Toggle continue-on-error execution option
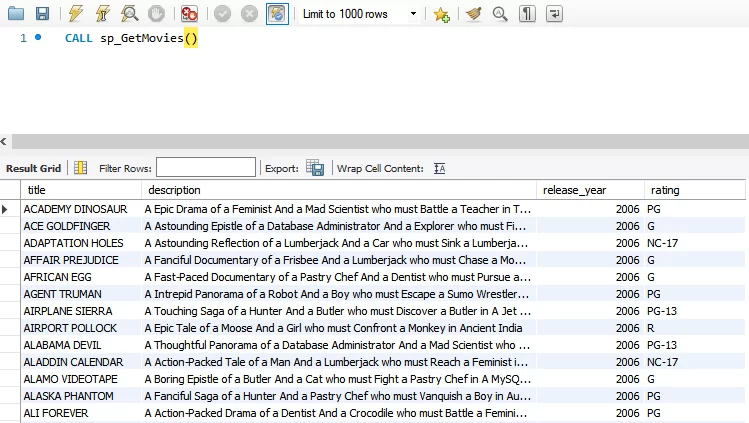 (189, 14)
